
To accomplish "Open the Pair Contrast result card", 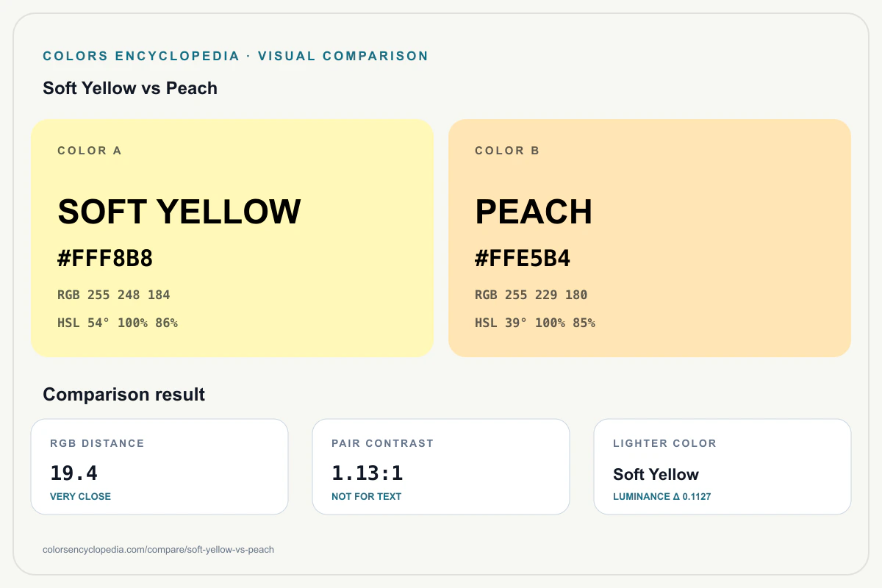I will 441,467.
